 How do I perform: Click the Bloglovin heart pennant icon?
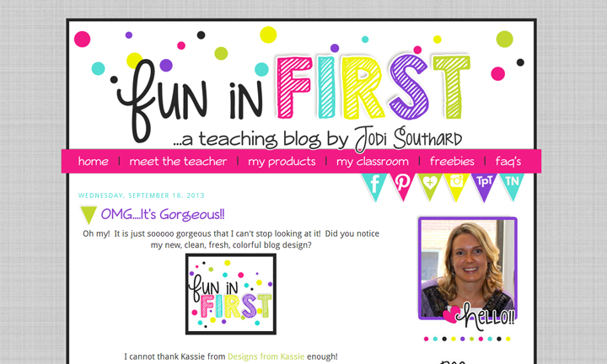(x=430, y=185)
